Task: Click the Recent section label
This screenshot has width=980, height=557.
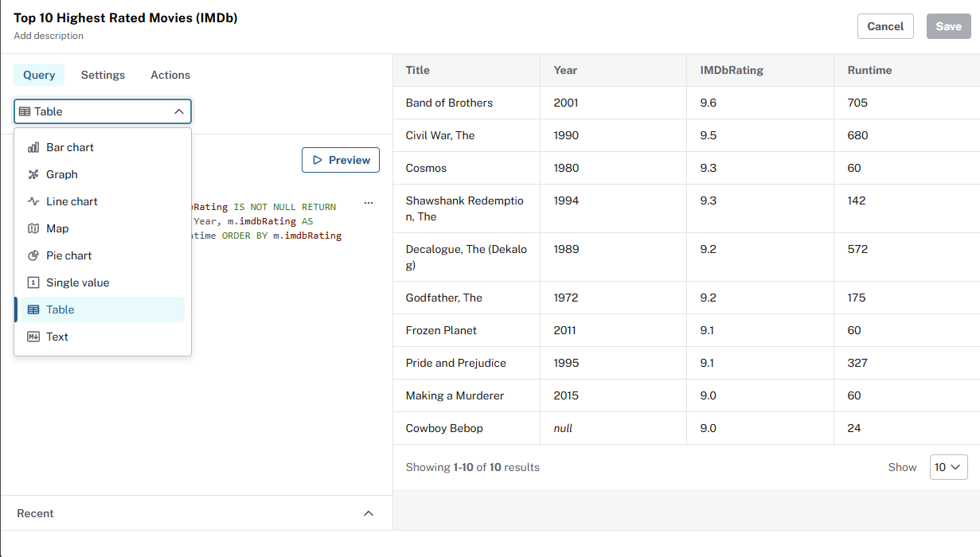Action: click(35, 513)
